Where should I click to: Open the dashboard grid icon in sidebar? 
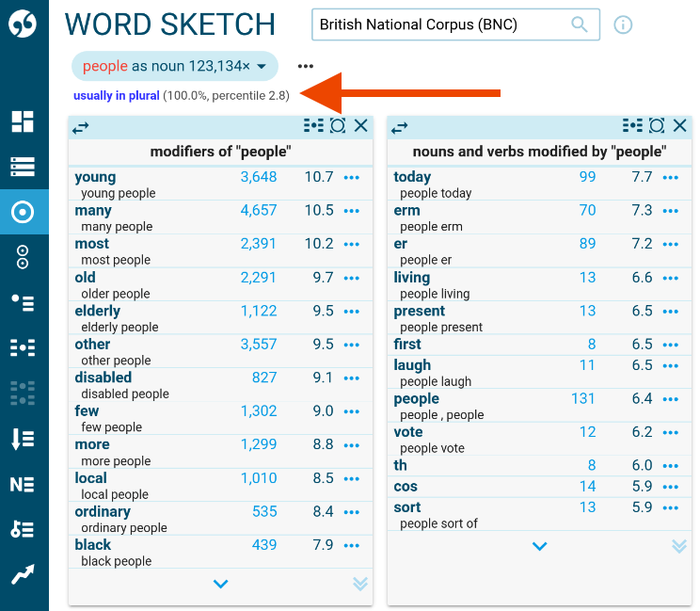(24, 121)
